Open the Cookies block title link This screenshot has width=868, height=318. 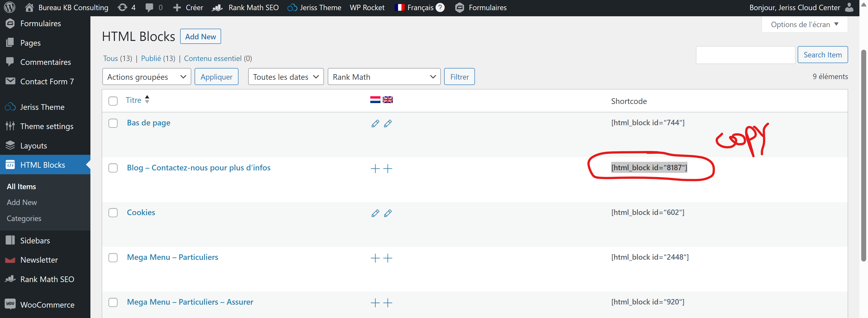[141, 212]
